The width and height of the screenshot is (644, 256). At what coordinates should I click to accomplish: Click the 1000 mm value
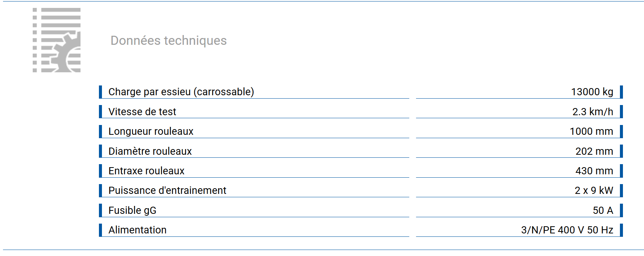tap(591, 131)
